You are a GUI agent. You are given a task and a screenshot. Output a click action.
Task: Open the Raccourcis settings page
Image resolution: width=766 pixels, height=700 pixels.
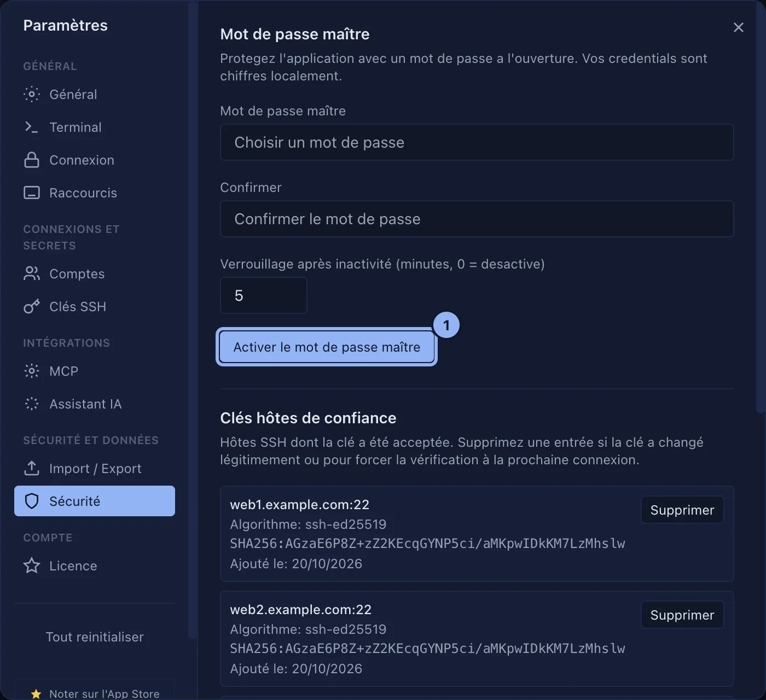[x=95, y=193]
